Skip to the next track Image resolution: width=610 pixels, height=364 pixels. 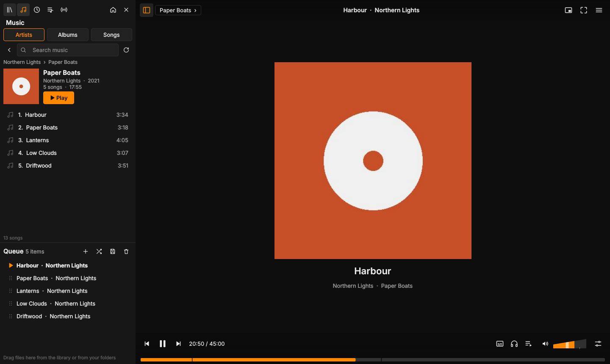[x=178, y=344]
